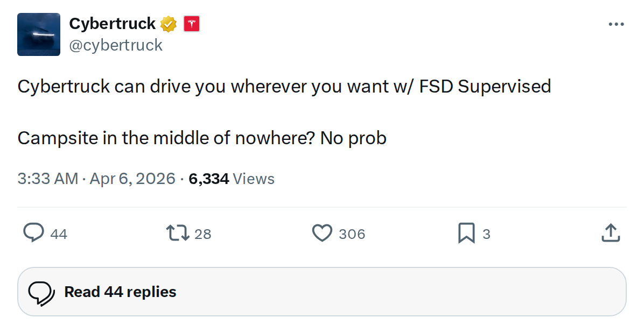
Task: Open the three-dot more options menu
Action: click(x=616, y=25)
